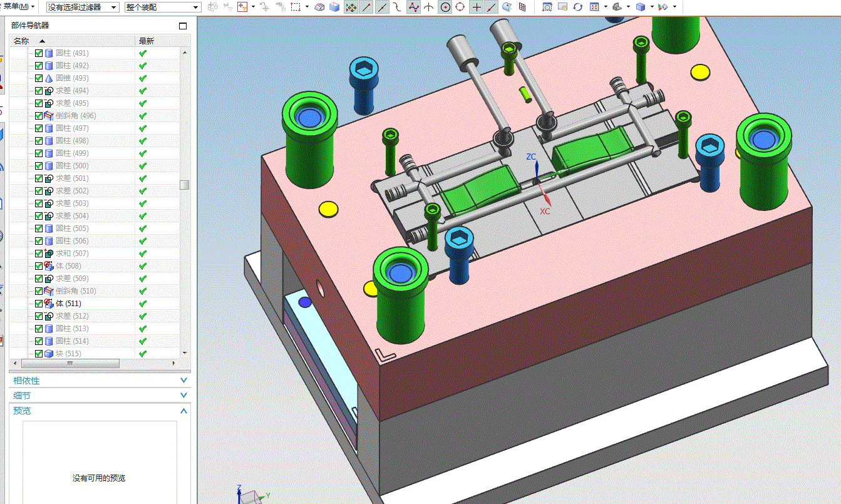841x504 pixels.
Task: Uncheck the 圆柱 (491) feature checkbox
Action: [39, 53]
